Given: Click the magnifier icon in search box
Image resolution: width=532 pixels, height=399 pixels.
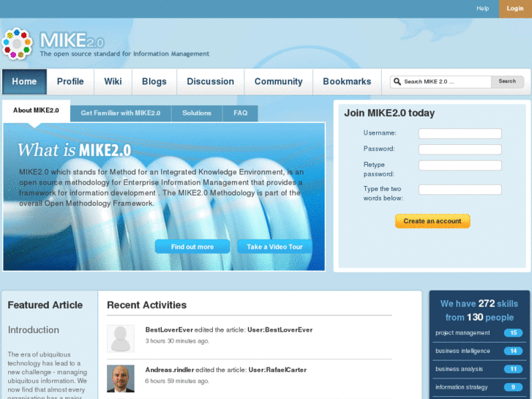Looking at the screenshot, I should click(x=397, y=81).
